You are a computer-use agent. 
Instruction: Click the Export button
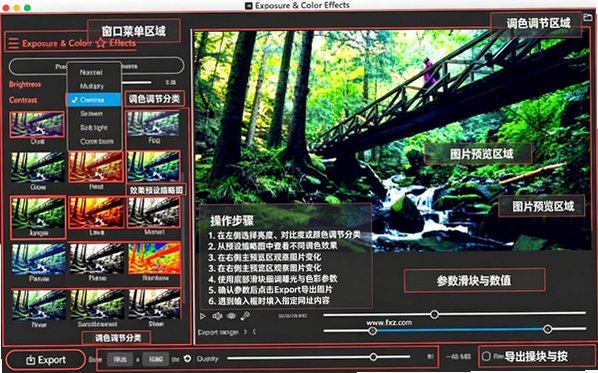(45, 360)
